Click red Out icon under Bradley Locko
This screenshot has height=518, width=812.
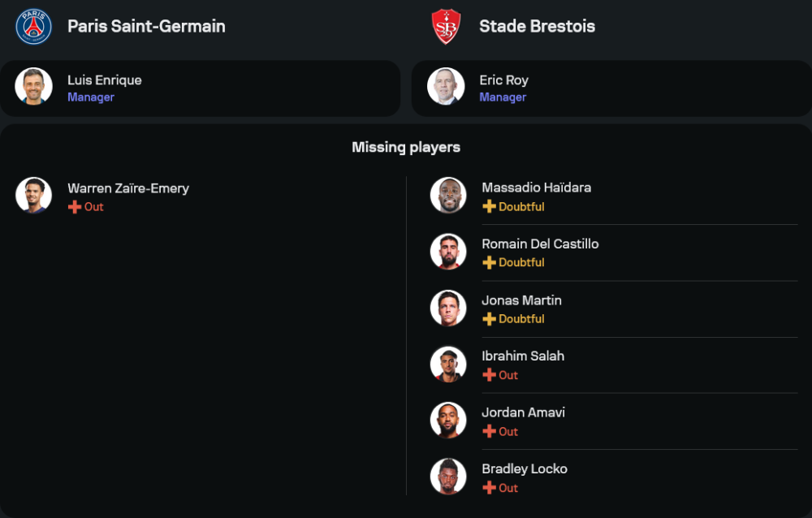(x=489, y=488)
